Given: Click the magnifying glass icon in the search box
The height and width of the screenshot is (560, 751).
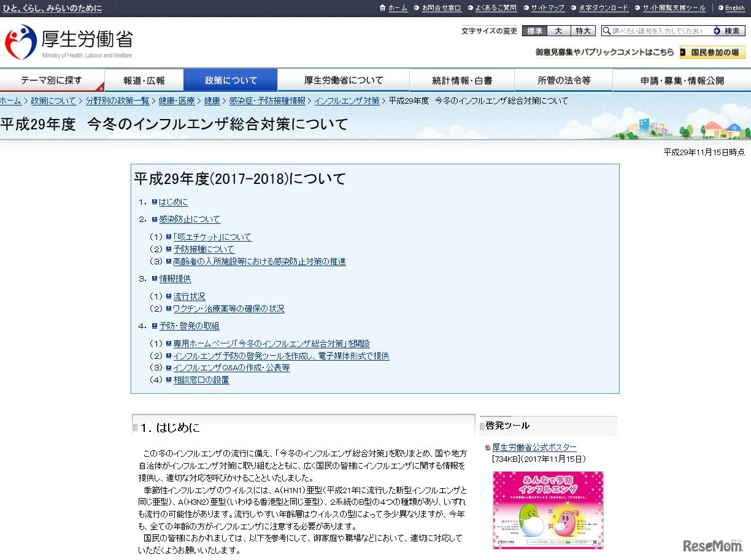Looking at the screenshot, I should [x=608, y=31].
